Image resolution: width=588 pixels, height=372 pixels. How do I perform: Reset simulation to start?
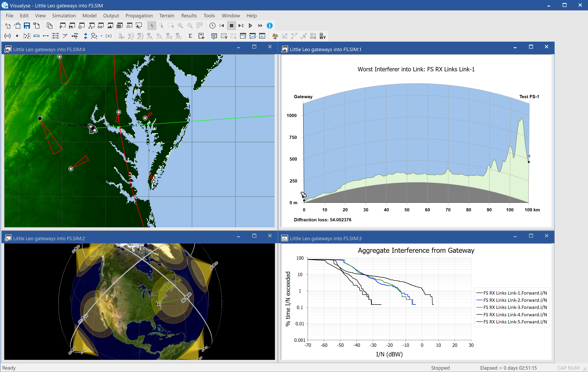click(222, 26)
